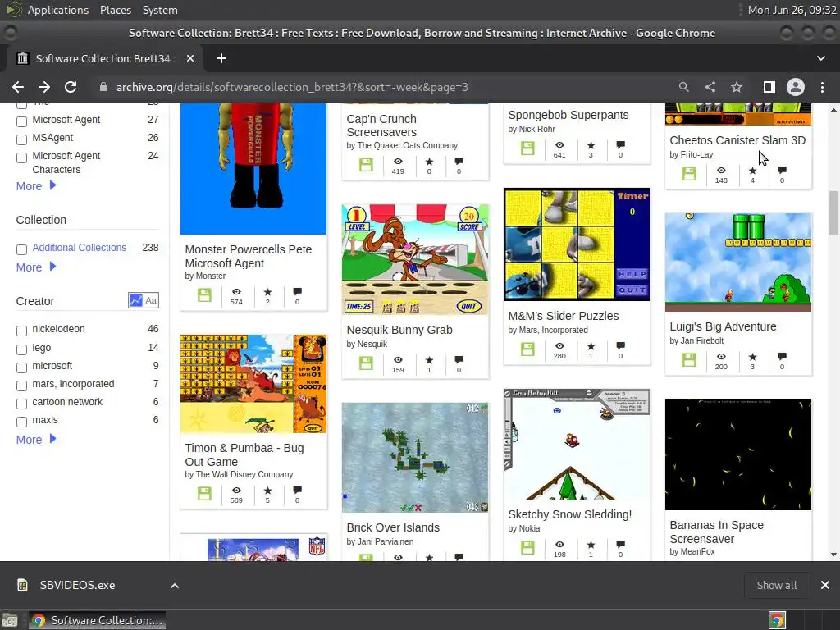Click software icon on M&M's Slider Puzzles card

coord(527,349)
